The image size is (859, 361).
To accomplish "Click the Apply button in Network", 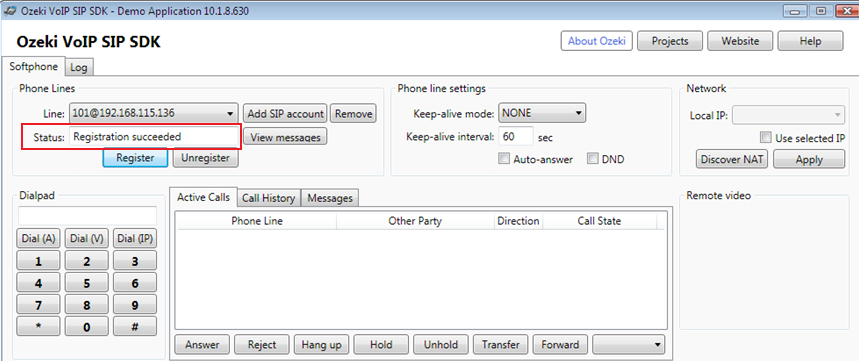I will click(x=809, y=159).
